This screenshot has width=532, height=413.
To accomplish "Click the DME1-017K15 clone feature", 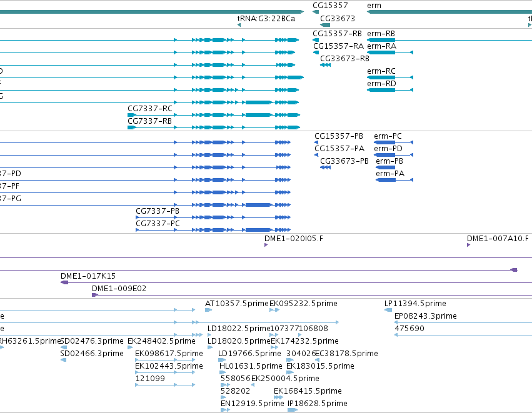I will point(296,282).
